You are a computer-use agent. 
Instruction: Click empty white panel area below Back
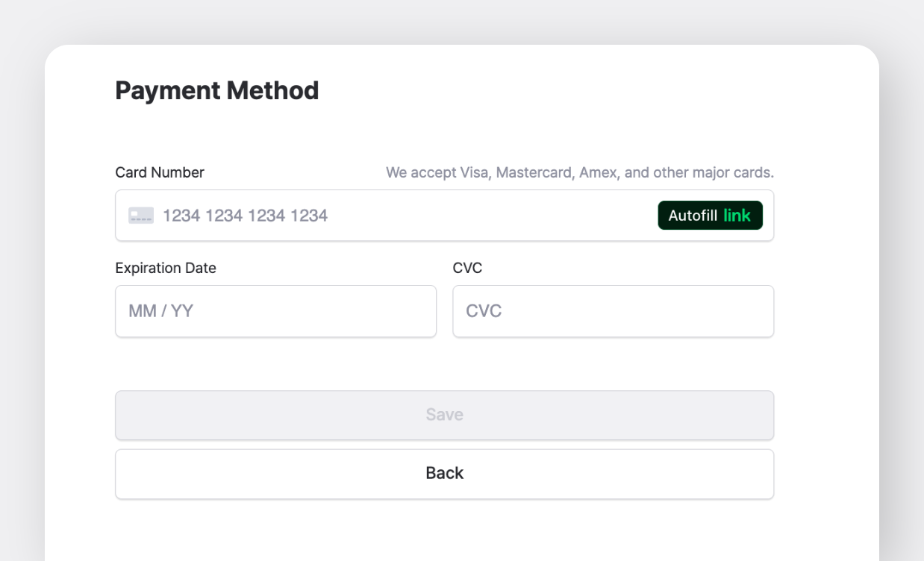[x=444, y=533]
